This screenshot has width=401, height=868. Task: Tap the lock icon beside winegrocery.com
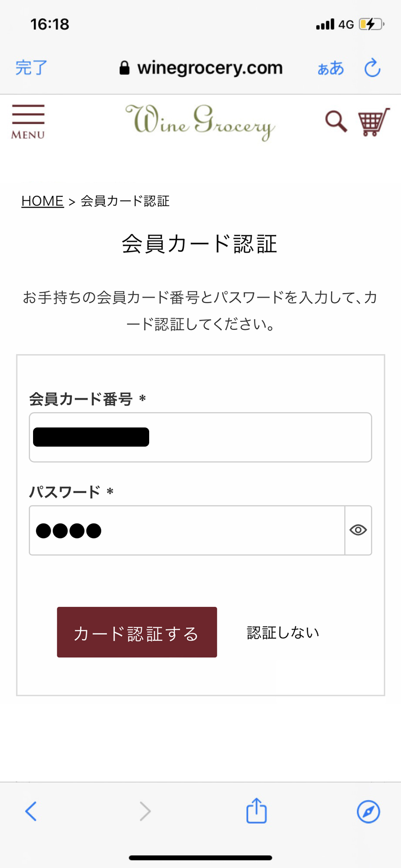[124, 68]
